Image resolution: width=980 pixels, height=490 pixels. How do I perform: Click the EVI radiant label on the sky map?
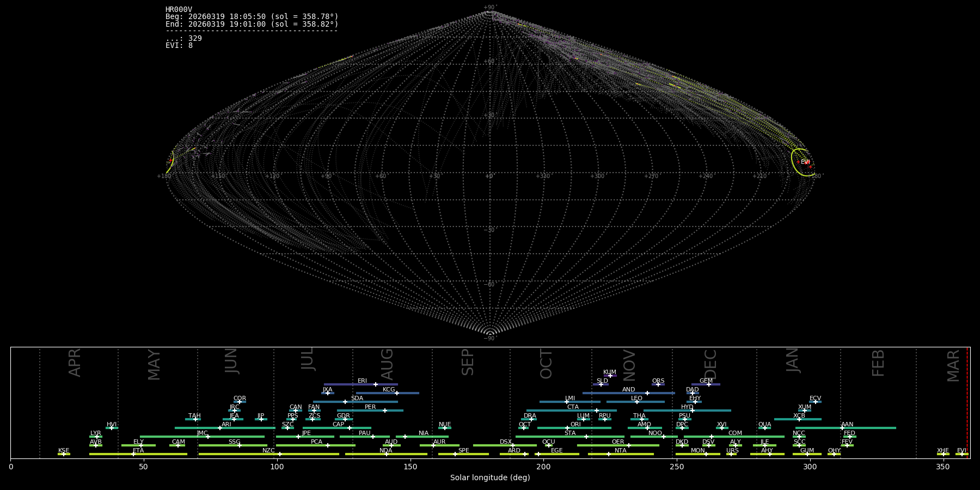click(805, 162)
